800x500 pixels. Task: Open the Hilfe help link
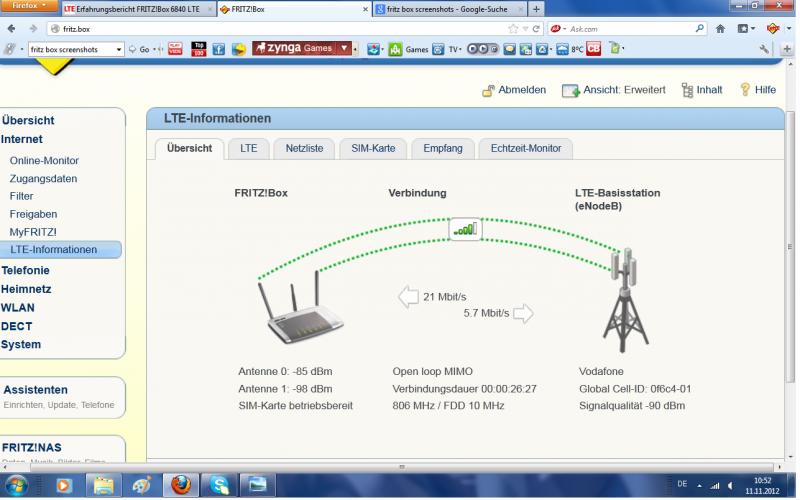click(x=758, y=90)
